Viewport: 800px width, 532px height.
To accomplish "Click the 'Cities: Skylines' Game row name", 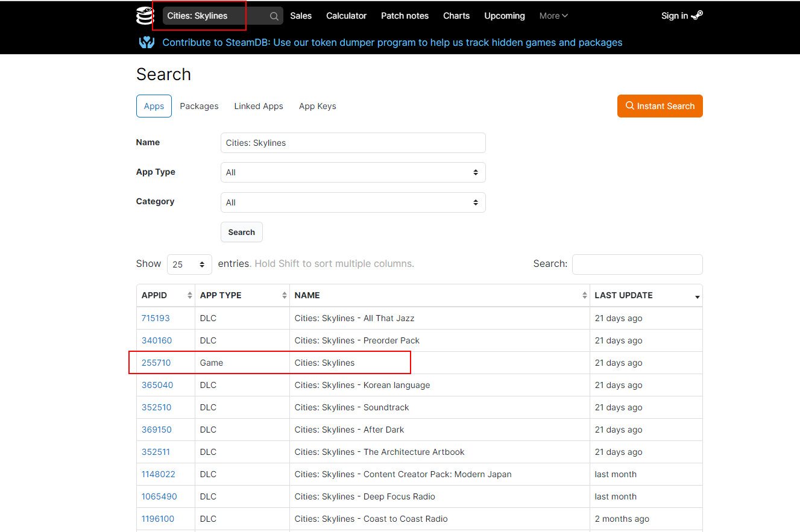I will click(x=324, y=363).
